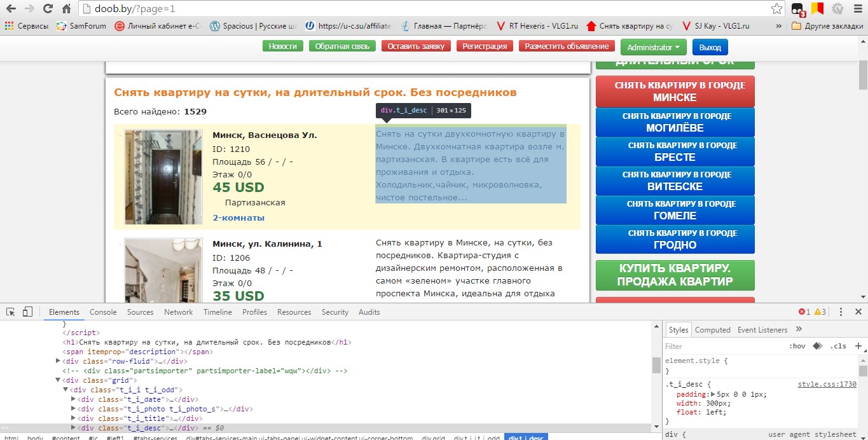Add a new style rule plus icon

(x=858, y=347)
